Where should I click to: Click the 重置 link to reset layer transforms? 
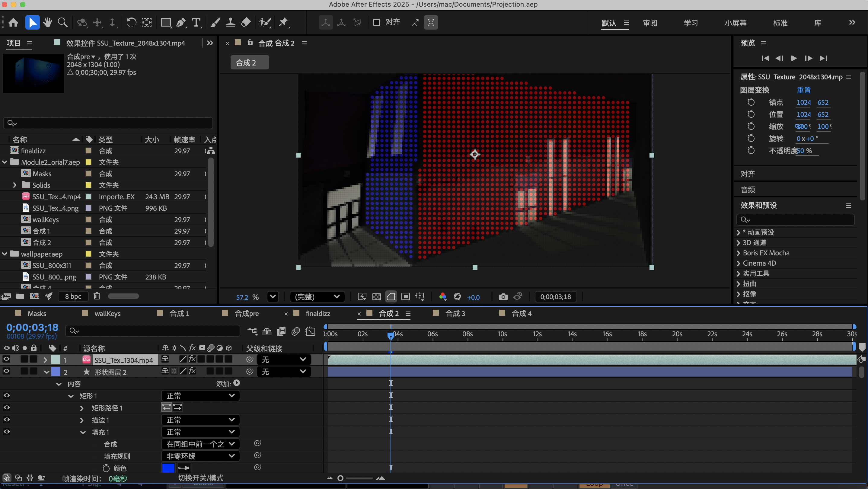(804, 90)
